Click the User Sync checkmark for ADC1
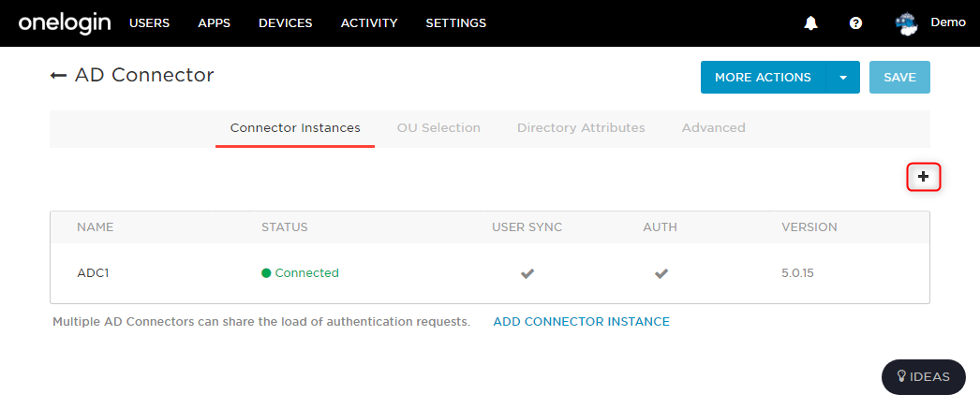Screen dimensions: 980x409 pyautogui.click(x=527, y=273)
